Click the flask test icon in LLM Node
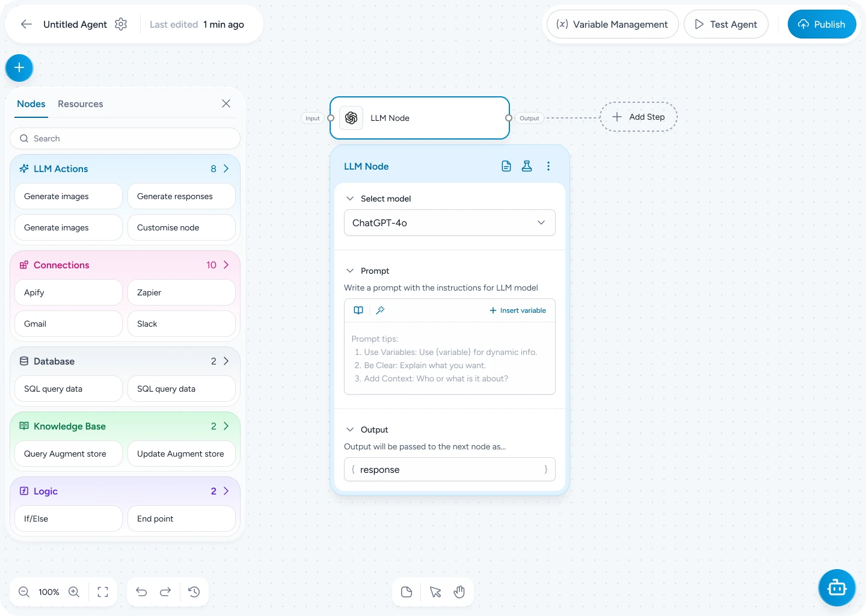 point(527,166)
